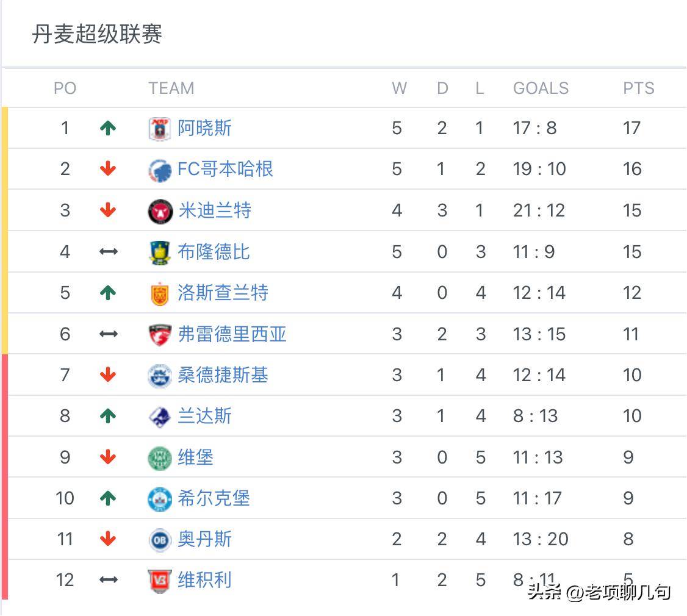Select the 桑德捷斯基 club badge
Viewport: 687px width, 616px height.
[160, 375]
